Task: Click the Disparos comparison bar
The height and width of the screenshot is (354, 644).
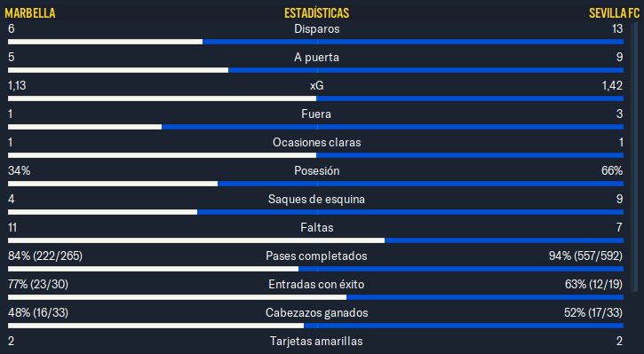Action: click(x=315, y=42)
